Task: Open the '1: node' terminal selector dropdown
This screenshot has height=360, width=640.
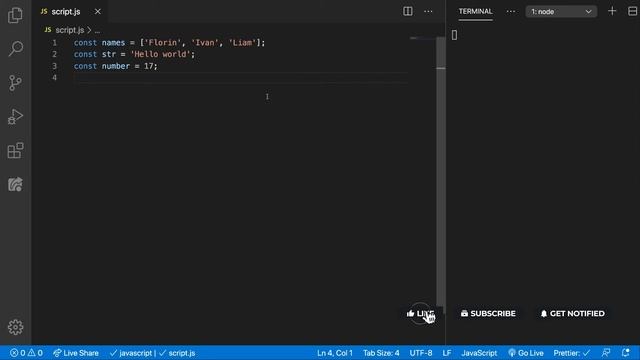Action: coord(561,11)
